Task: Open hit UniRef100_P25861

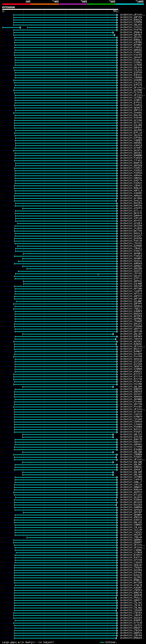Action: pos(131,63)
